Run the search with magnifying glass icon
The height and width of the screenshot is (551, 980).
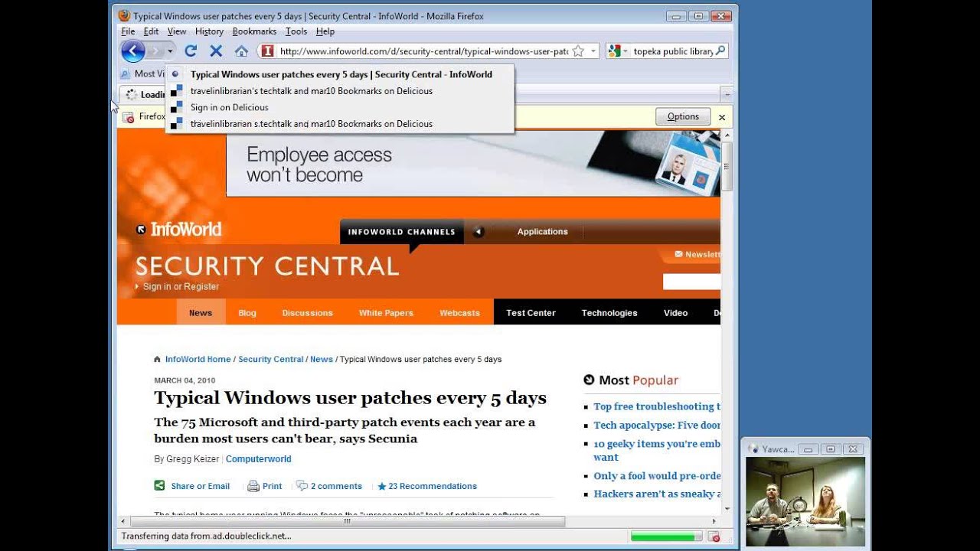click(x=720, y=51)
